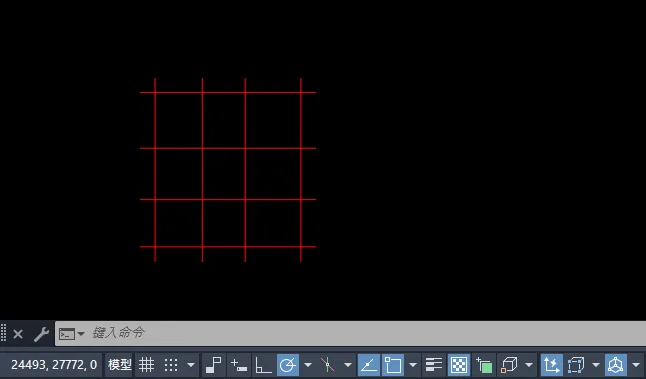Open snap mode settings dropdown arrow
Viewport: 646px width, 379px height.
click(191, 365)
